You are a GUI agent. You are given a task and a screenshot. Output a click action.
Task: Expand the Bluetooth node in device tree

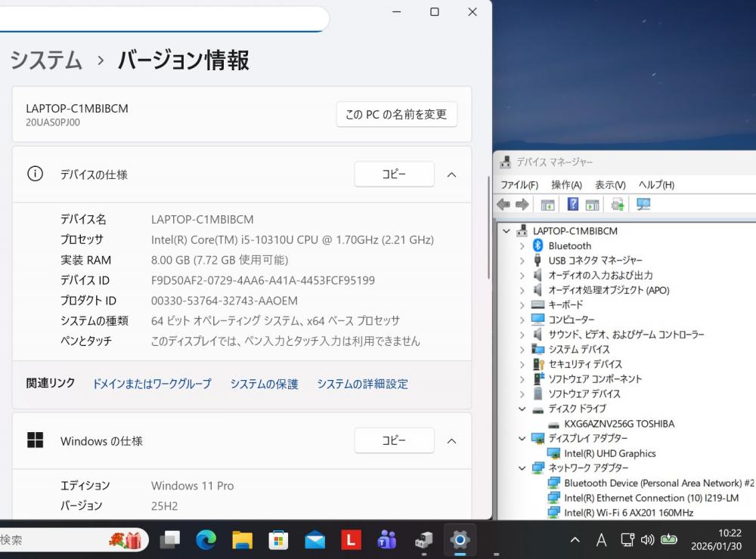(522, 246)
